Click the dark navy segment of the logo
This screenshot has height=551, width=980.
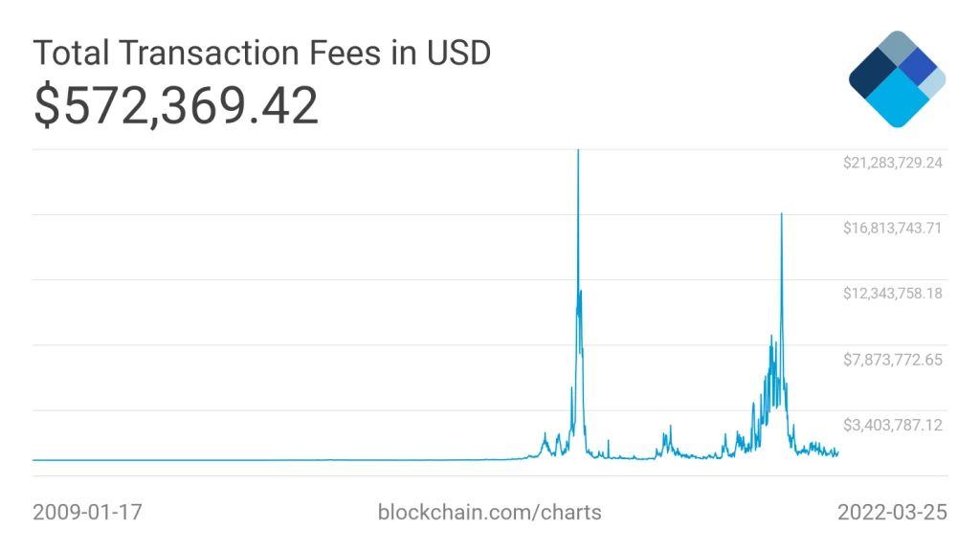[x=872, y=78]
